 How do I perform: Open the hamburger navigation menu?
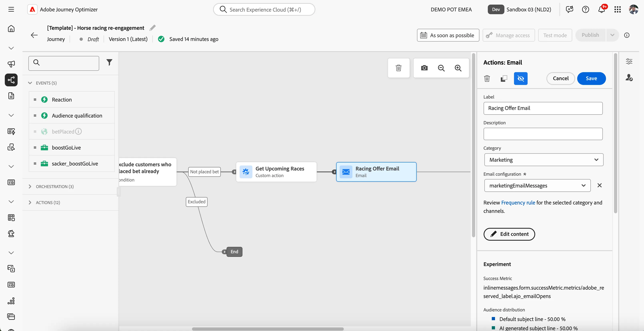click(x=11, y=9)
